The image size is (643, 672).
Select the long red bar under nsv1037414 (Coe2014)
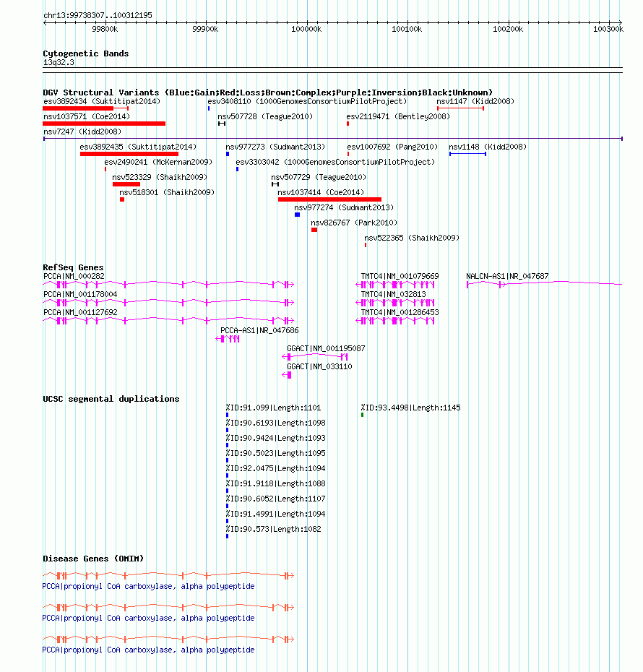[x=330, y=199]
